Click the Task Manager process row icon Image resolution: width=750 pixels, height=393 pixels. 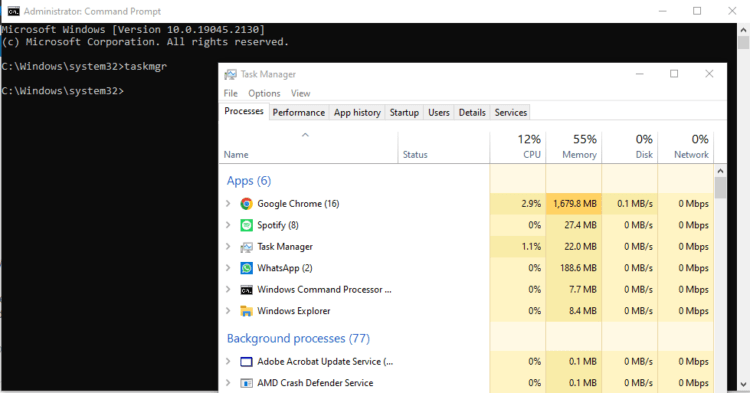246,247
